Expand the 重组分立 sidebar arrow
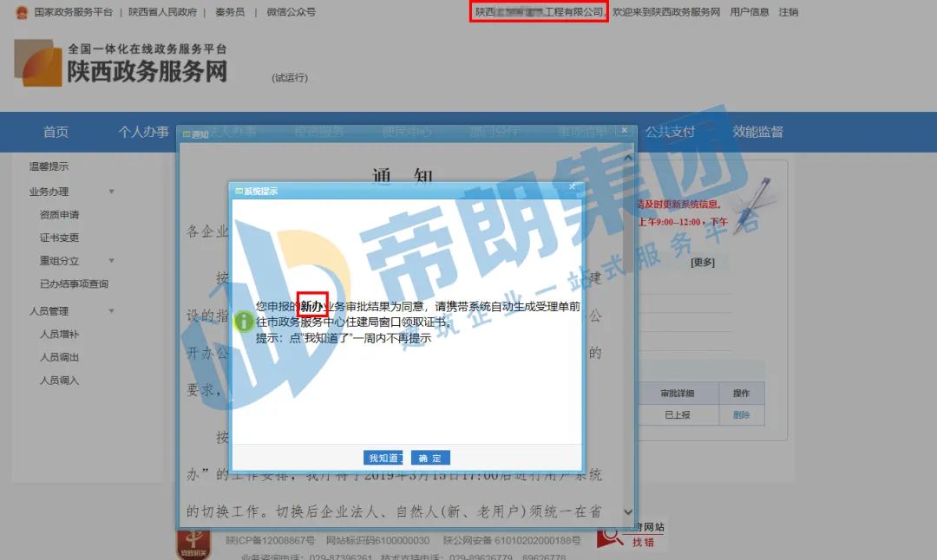937x560 pixels. click(111, 261)
